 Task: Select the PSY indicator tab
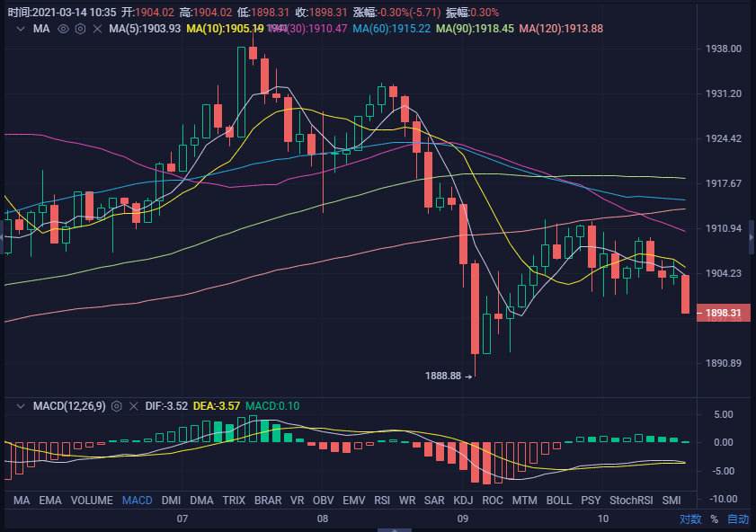coord(591,501)
